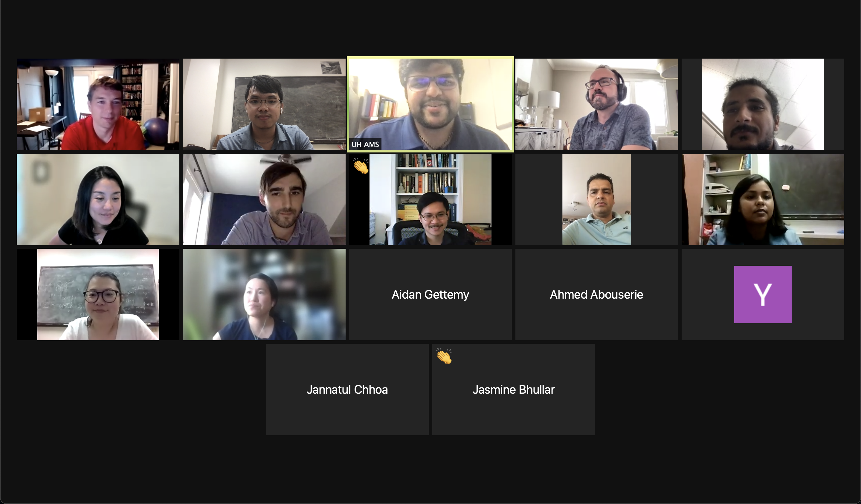Select the video of woman beside shelves and chalkboard
This screenshot has height=504, width=861.
click(x=763, y=199)
